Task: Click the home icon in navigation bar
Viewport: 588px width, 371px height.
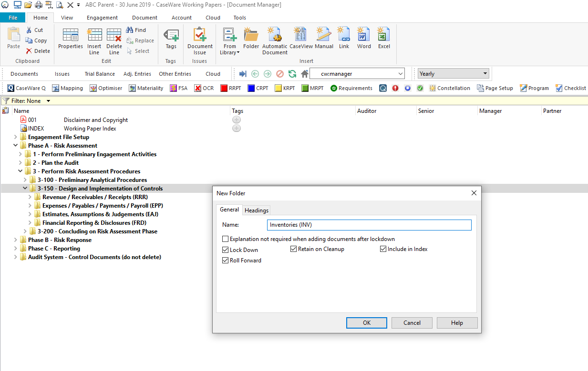Action: [x=305, y=74]
